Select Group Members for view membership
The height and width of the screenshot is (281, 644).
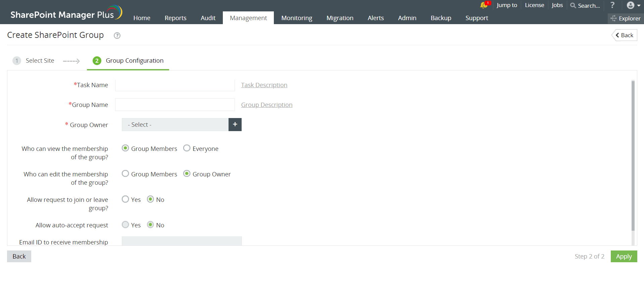point(125,148)
